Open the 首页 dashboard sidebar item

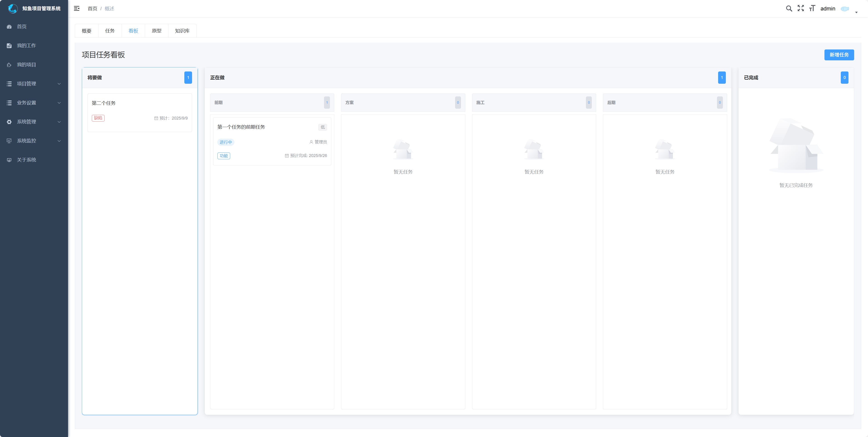(x=22, y=27)
